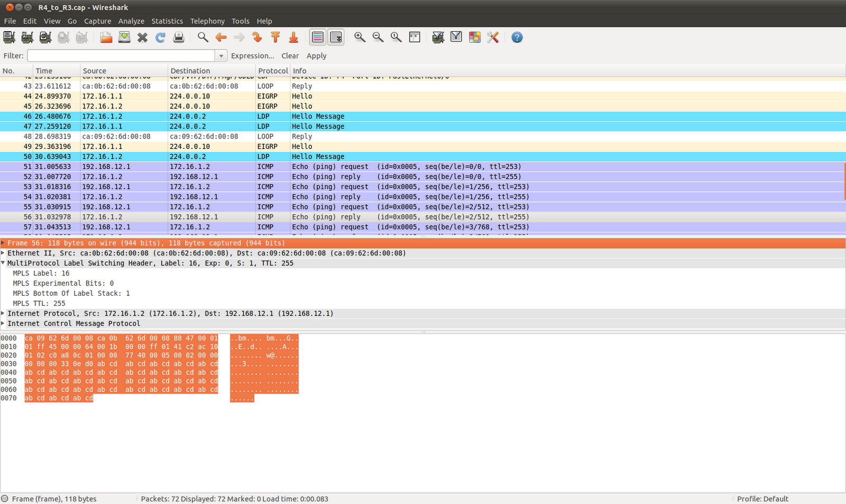Select the 'MPLS TTL: 255' field
The width and height of the screenshot is (846, 504).
(39, 303)
